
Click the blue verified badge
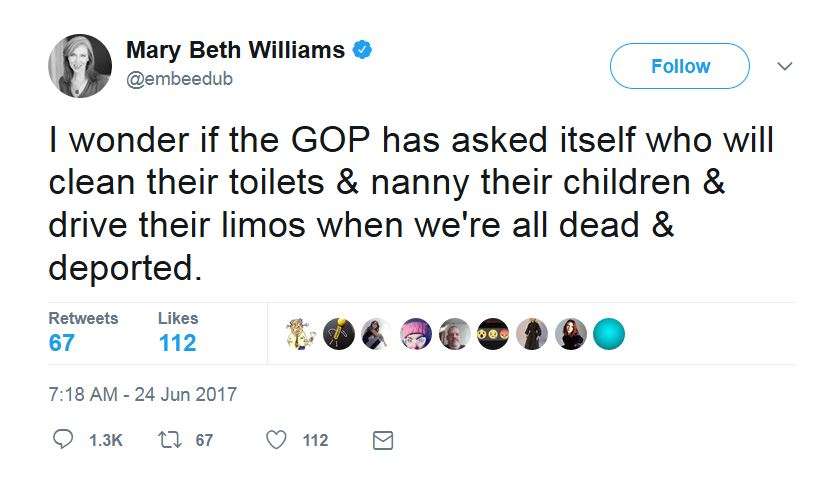[365, 50]
